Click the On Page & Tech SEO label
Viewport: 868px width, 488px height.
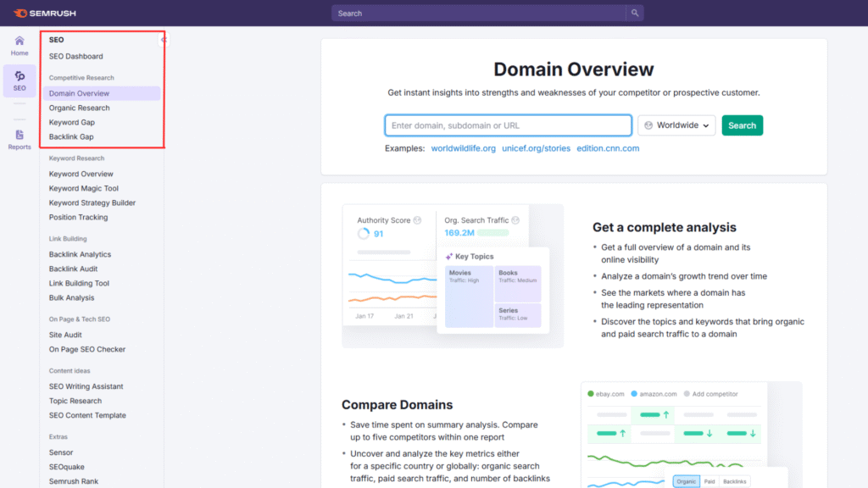(x=79, y=319)
